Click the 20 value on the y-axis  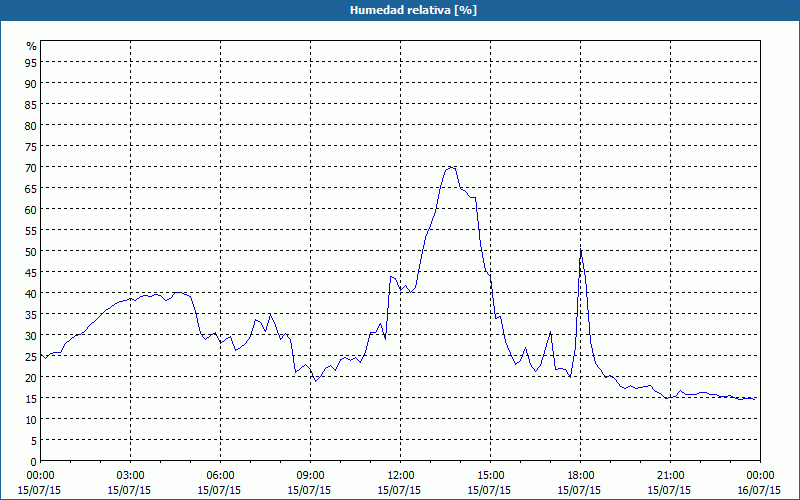click(x=31, y=378)
